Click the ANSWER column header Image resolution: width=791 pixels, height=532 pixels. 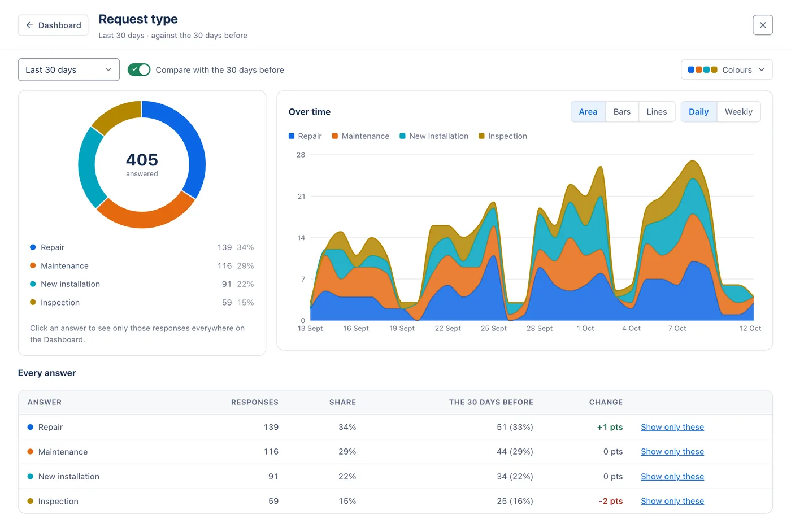click(45, 402)
